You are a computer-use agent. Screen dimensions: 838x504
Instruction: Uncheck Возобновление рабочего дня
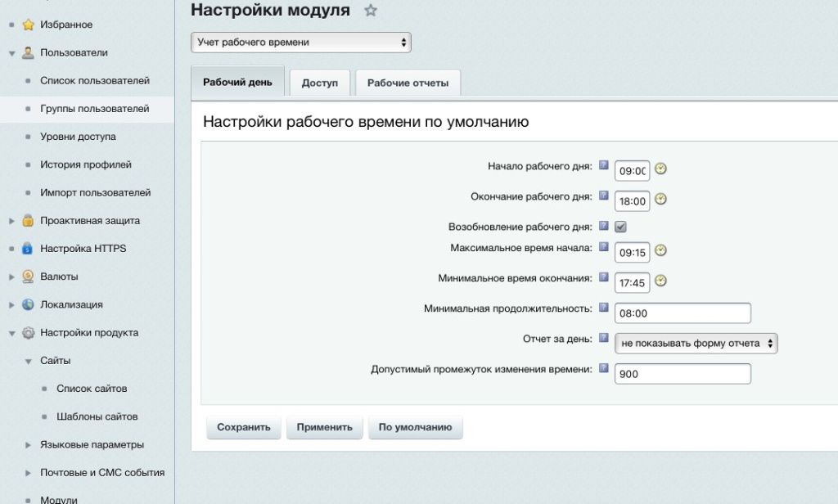pos(620,226)
